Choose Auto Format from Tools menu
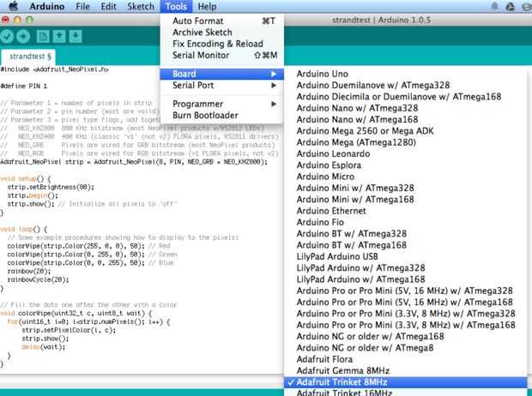 click(x=222, y=21)
